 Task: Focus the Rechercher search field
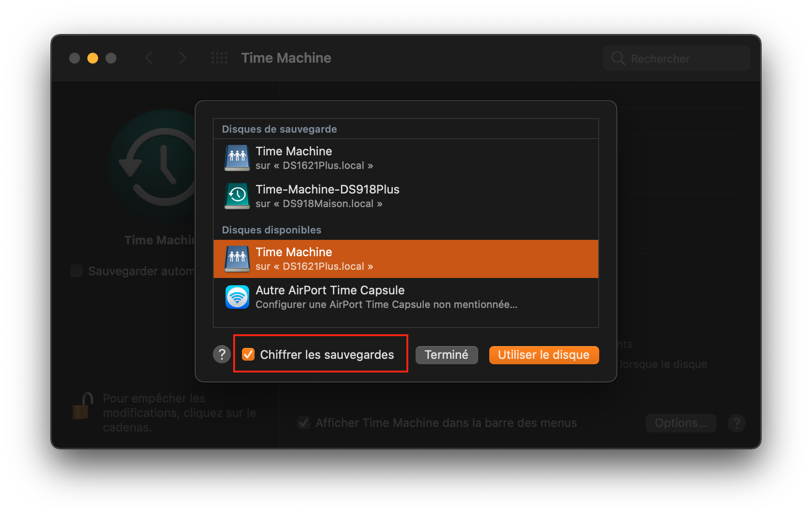click(x=676, y=58)
